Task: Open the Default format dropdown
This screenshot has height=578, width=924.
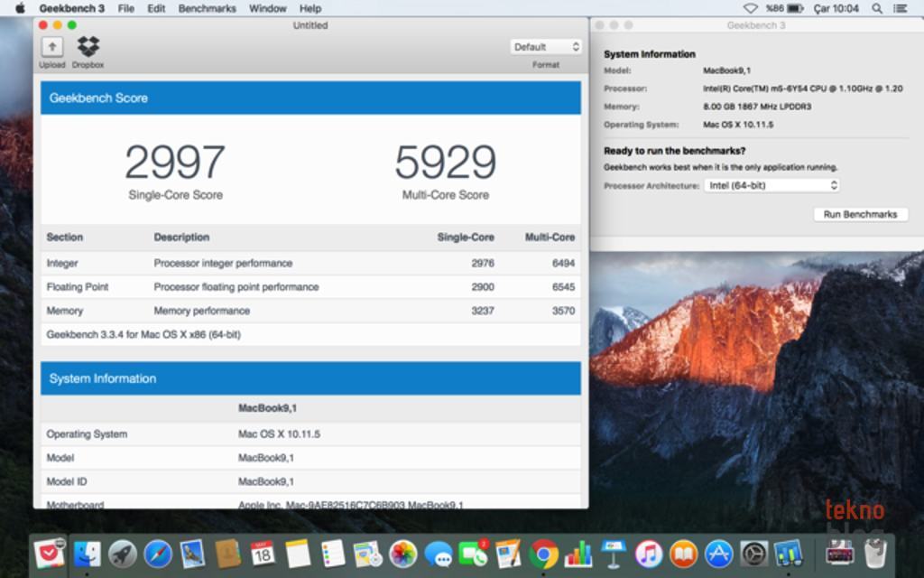Action: [546, 47]
